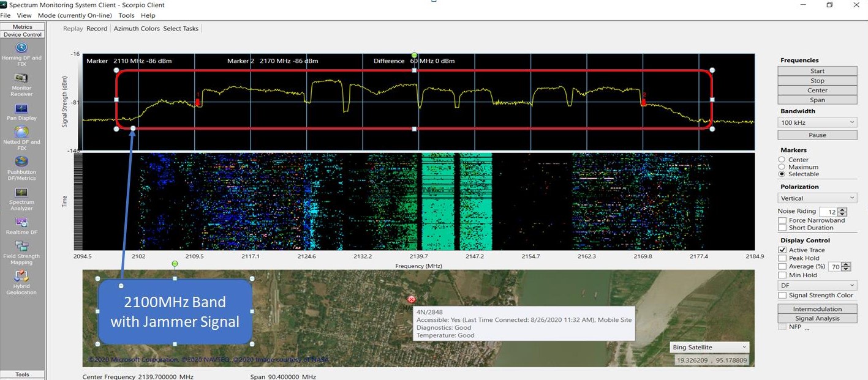868x380 pixels.
Task: Switch to the Metrics tab
Action: click(x=22, y=27)
